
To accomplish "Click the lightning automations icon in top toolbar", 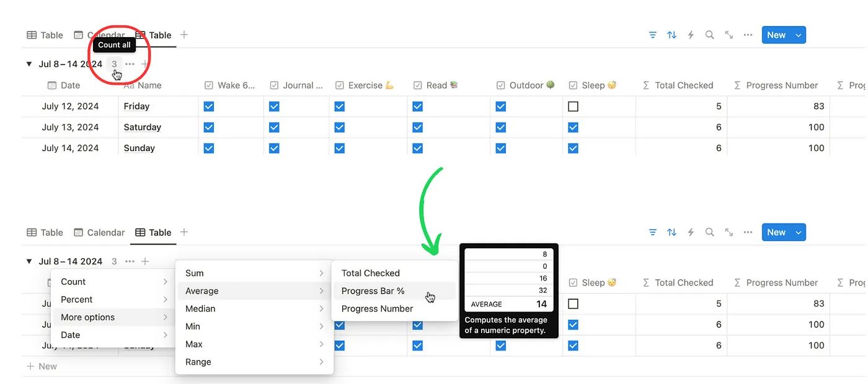I will point(691,35).
